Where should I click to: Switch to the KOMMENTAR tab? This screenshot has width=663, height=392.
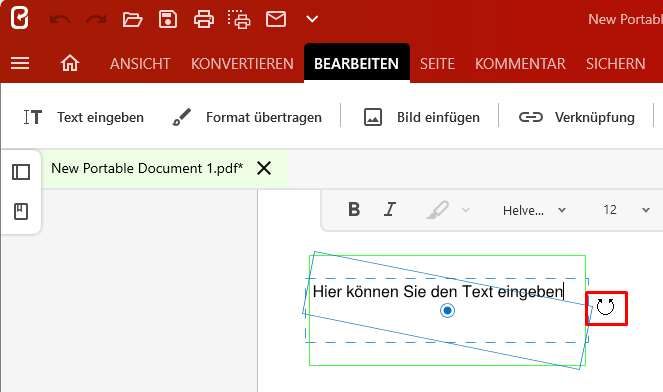click(x=520, y=63)
